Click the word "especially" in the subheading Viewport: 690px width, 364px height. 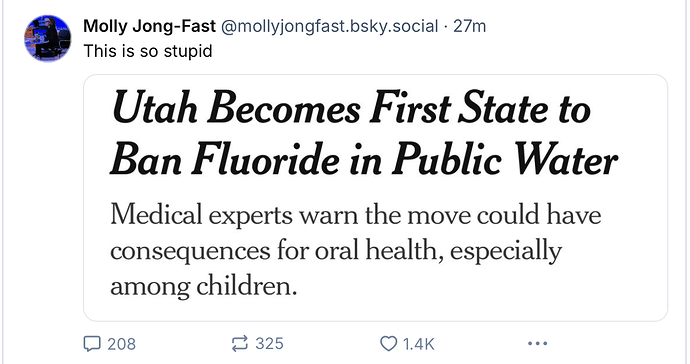tap(506, 252)
